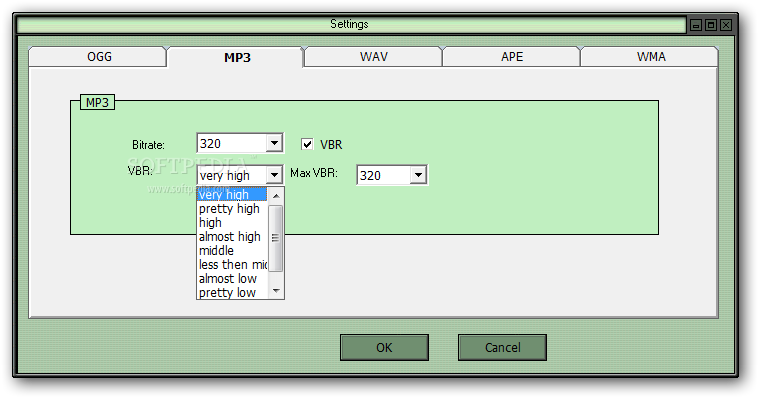Image resolution: width=759 pixels, height=398 pixels.
Task: Open the WMA settings tab
Action: (650, 57)
